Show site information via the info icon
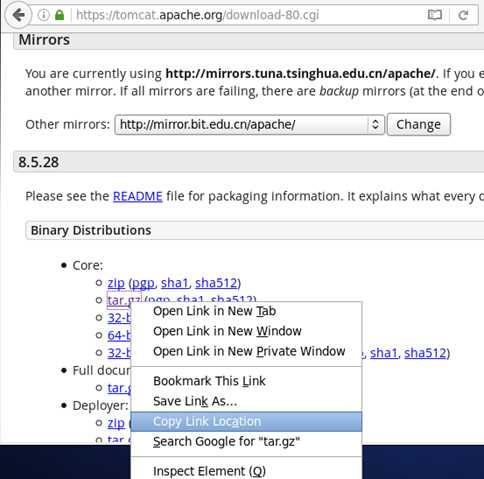 click(44, 15)
